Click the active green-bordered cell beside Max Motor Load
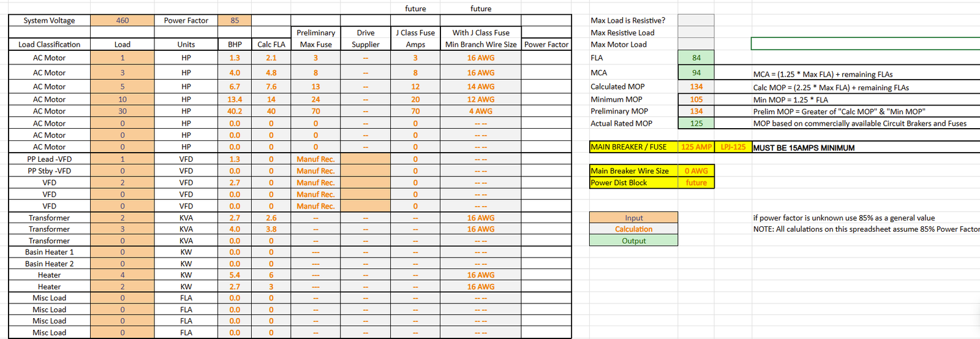Viewport: 980px width, 339px height. [865, 44]
